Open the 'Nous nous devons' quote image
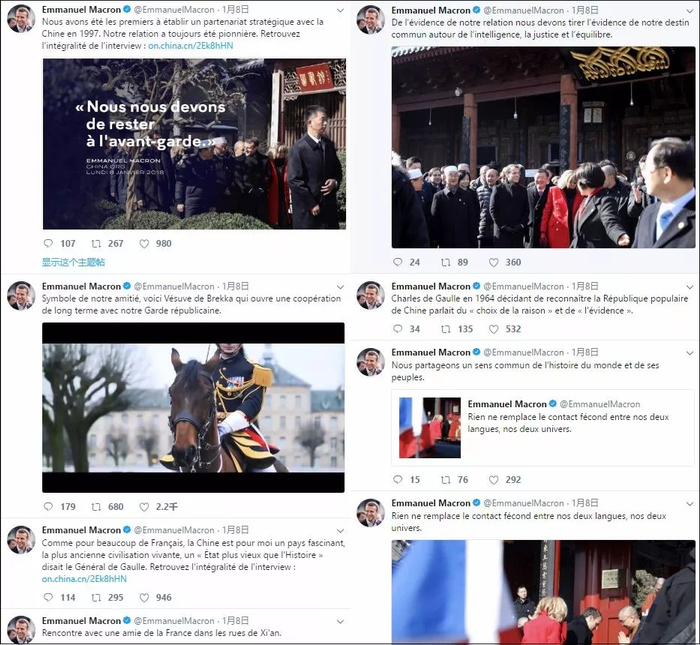This screenshot has width=700, height=645. (194, 144)
